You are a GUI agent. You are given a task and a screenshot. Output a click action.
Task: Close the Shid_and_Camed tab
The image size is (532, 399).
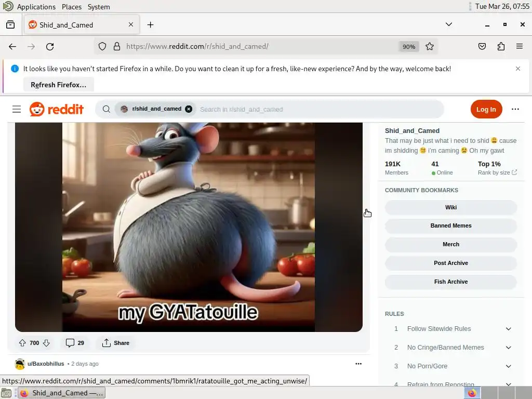pos(131,25)
